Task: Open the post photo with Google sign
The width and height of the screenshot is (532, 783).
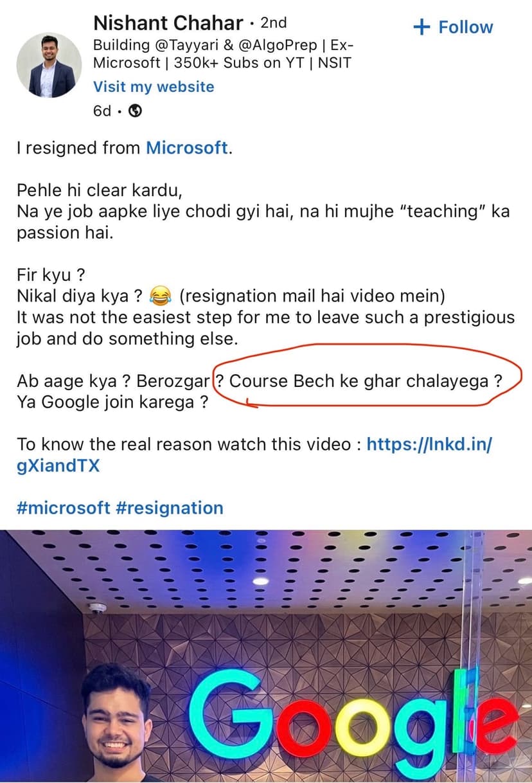Action: [266, 656]
